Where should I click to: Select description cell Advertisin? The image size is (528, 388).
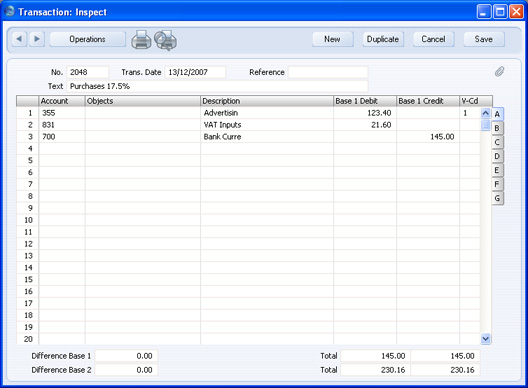coord(267,113)
